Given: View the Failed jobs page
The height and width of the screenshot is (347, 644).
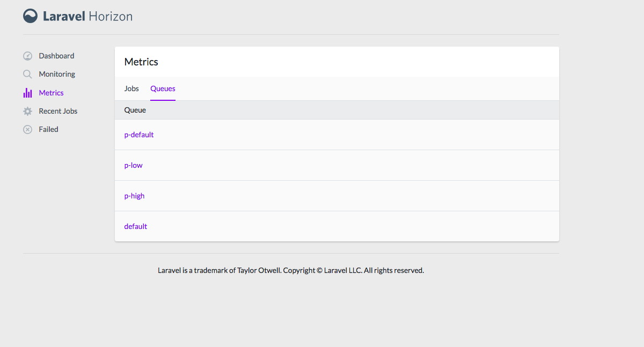Looking at the screenshot, I should click(48, 129).
